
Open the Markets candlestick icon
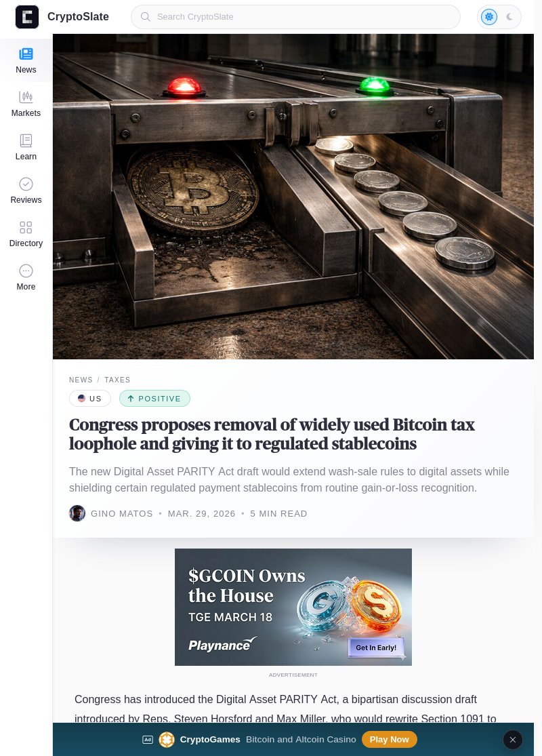tap(26, 97)
